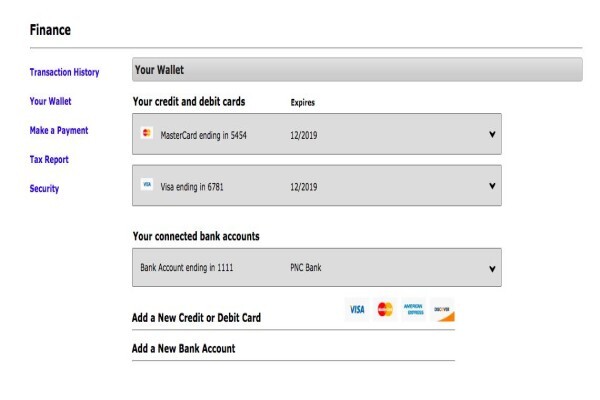Open the Make a Payment page

coord(59,131)
